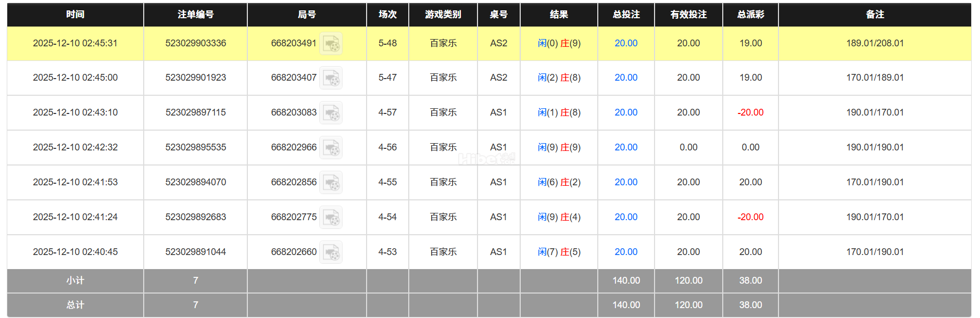980x318 pixels.
Task: Open video replay icon for round 668203407
Action: click(x=331, y=78)
